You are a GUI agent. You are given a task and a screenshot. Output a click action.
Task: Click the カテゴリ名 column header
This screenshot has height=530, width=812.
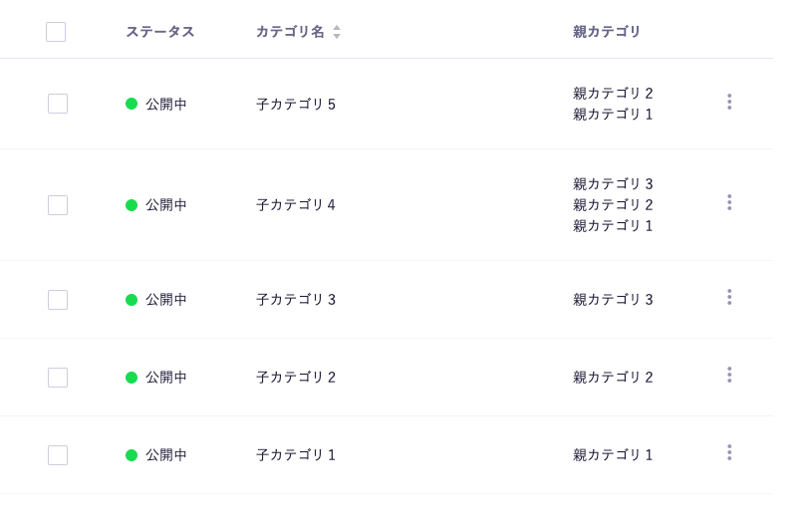tap(290, 32)
